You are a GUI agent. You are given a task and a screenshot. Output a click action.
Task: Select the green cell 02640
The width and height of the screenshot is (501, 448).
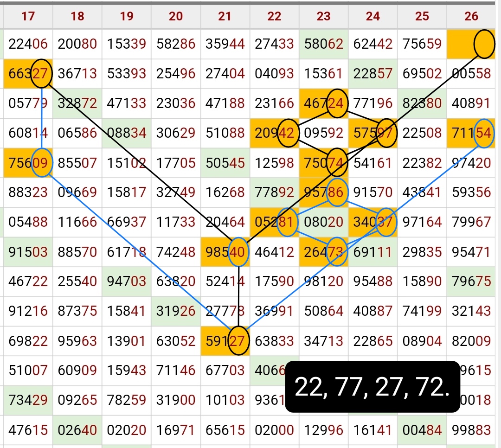coord(77,430)
